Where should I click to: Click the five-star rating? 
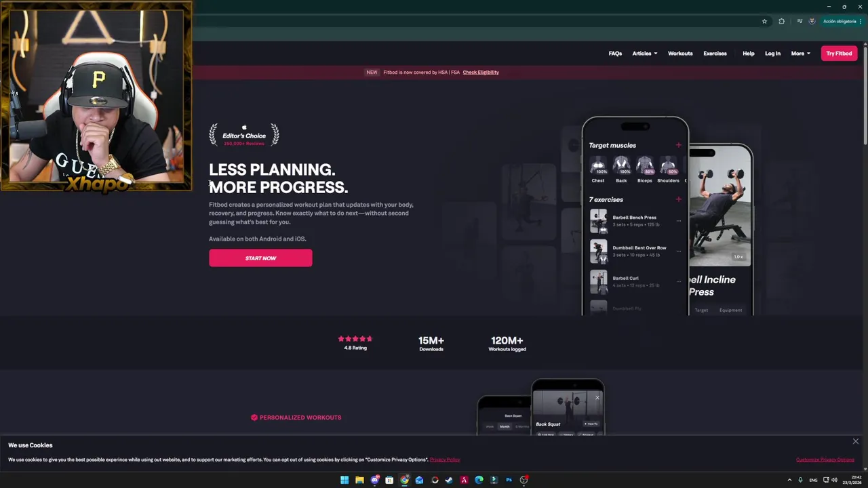(x=355, y=339)
